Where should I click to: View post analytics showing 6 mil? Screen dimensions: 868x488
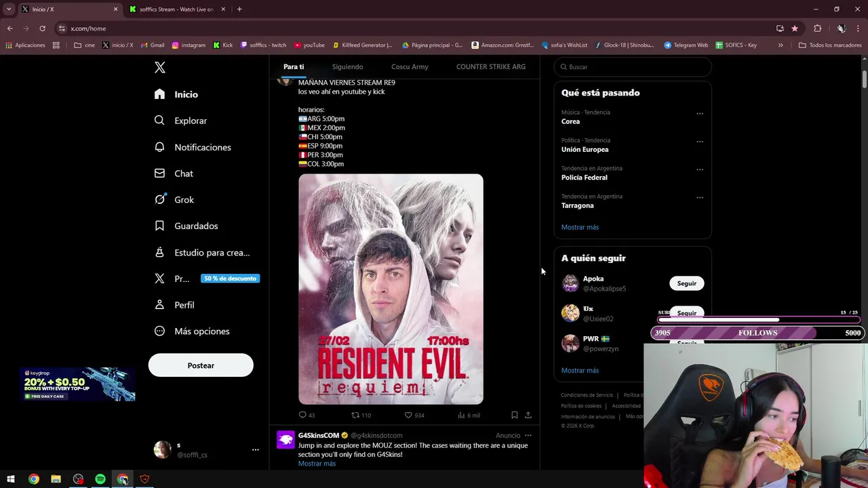pyautogui.click(x=469, y=415)
